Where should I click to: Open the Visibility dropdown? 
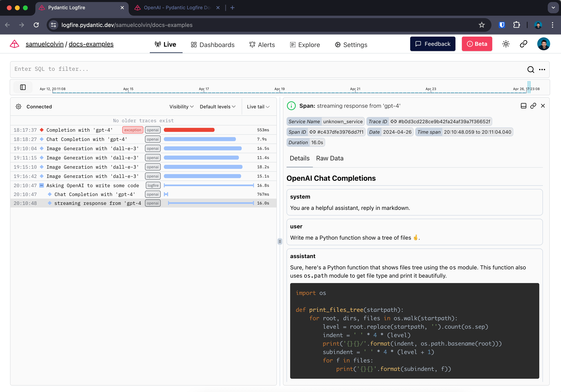click(181, 107)
